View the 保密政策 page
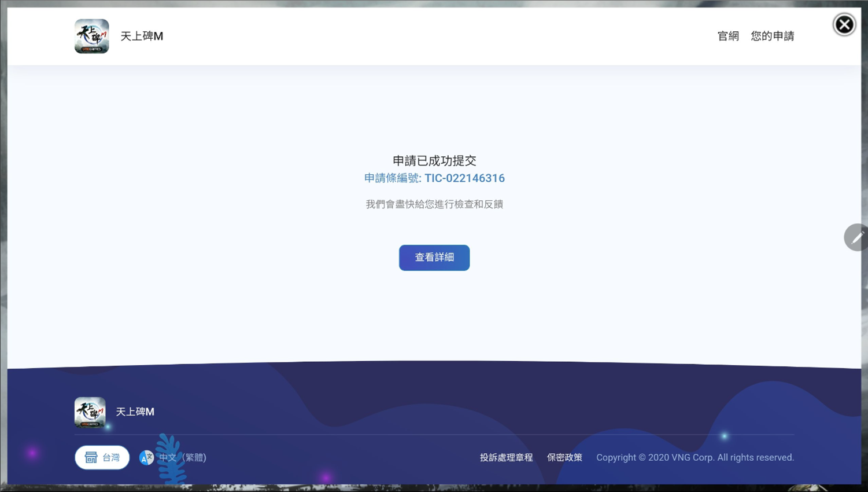Screen dimensions: 868x492 click(564, 457)
